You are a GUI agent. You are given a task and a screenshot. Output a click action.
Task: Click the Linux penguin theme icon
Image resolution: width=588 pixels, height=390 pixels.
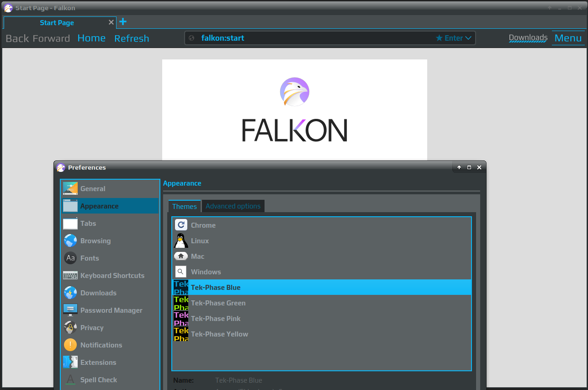[x=181, y=240]
